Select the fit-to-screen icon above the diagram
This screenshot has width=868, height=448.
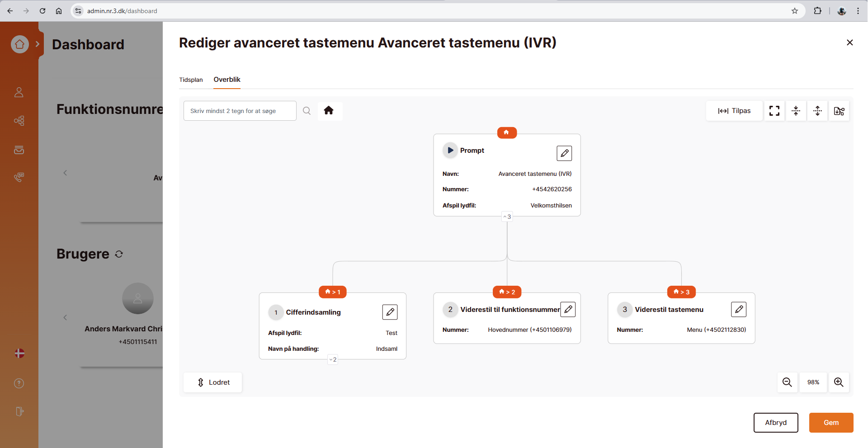click(774, 110)
